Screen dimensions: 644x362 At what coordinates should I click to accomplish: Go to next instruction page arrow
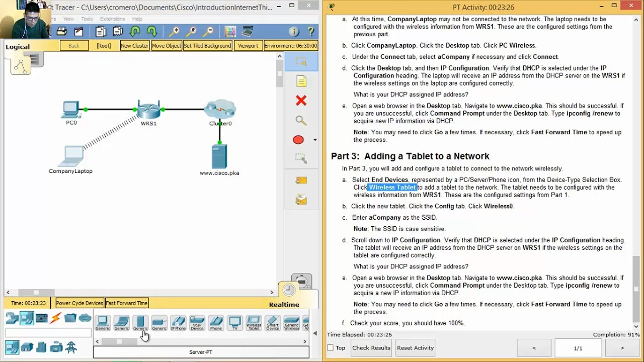coord(622,348)
